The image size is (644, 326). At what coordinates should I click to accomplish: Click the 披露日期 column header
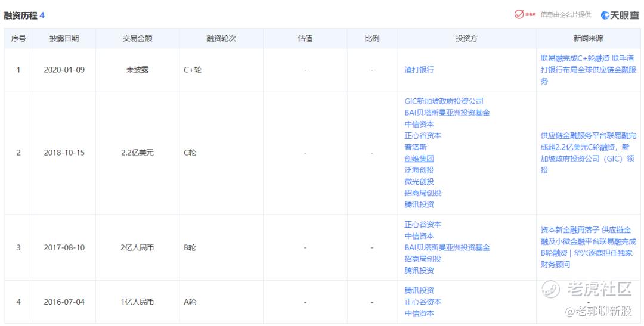[x=64, y=38]
